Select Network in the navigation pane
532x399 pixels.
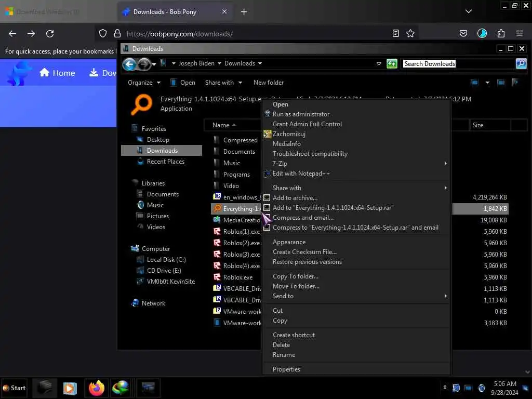[x=148, y=303]
